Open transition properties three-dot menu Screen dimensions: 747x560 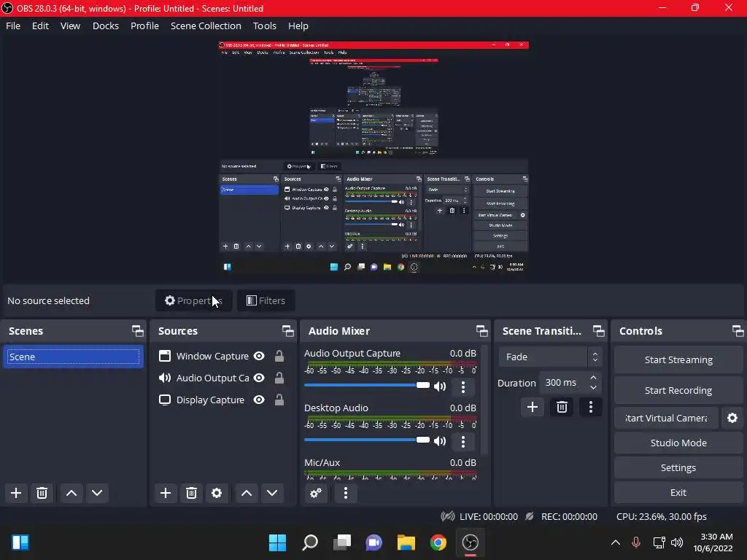pos(591,407)
